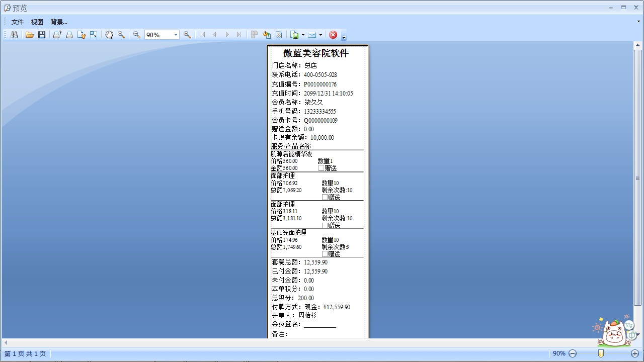Click the zoom slider handle in status bar
The width and height of the screenshot is (644, 362).
click(x=601, y=353)
